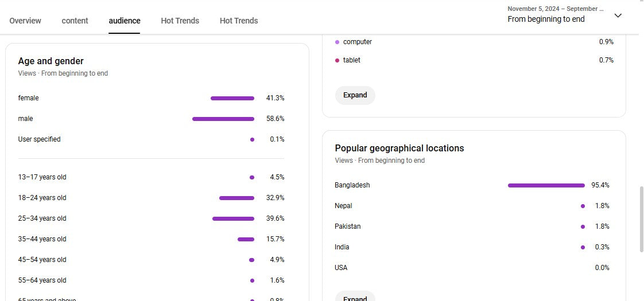Screen dimensions: 644x301
Task: Click the India data point dot
Action: [x=583, y=247]
